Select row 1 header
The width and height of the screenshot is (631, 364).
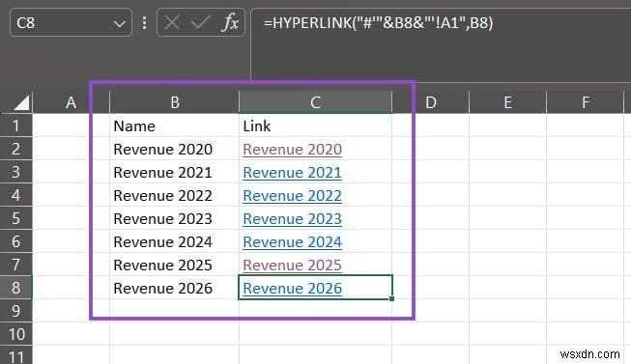tap(15, 126)
